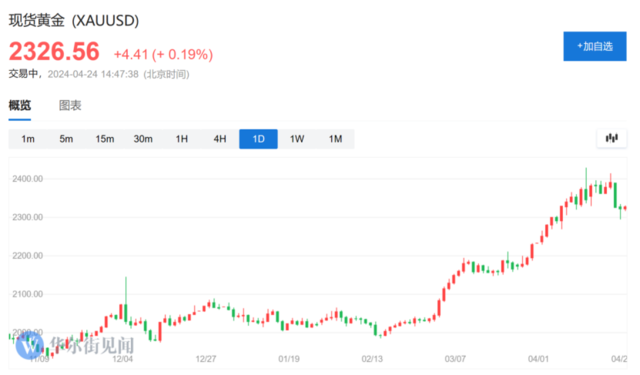This screenshot has width=640, height=375.
Task: Choose the 15m interval
Action: pos(104,139)
